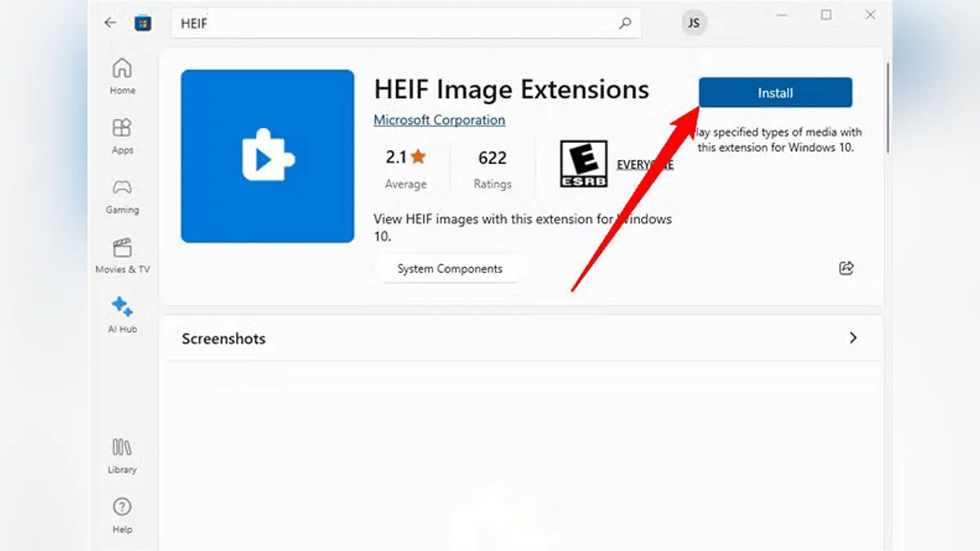Open Movies & TV section
Viewport: 980px width, 551px height.
point(122,256)
